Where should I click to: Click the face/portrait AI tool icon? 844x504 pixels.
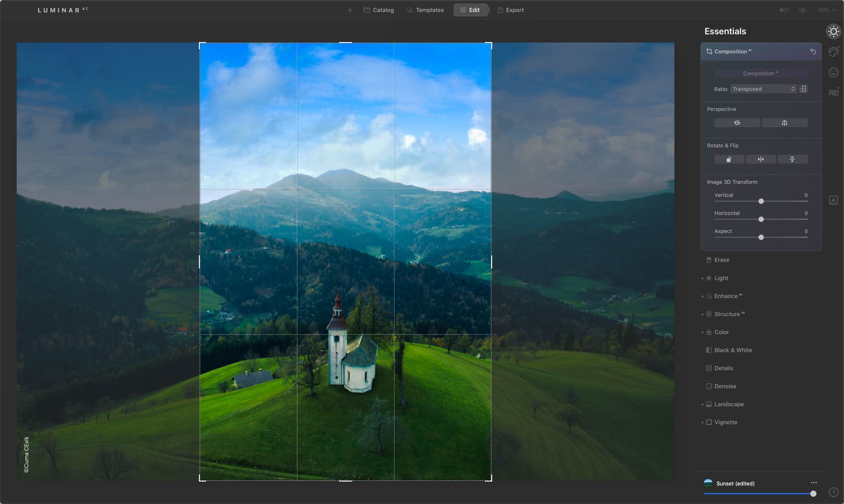[834, 73]
